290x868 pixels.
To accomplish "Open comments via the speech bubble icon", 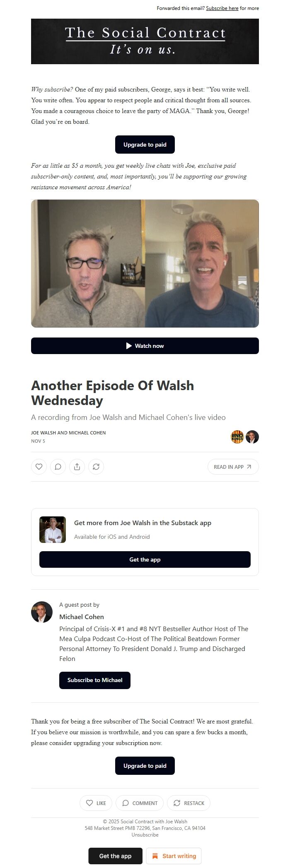I will [58, 467].
